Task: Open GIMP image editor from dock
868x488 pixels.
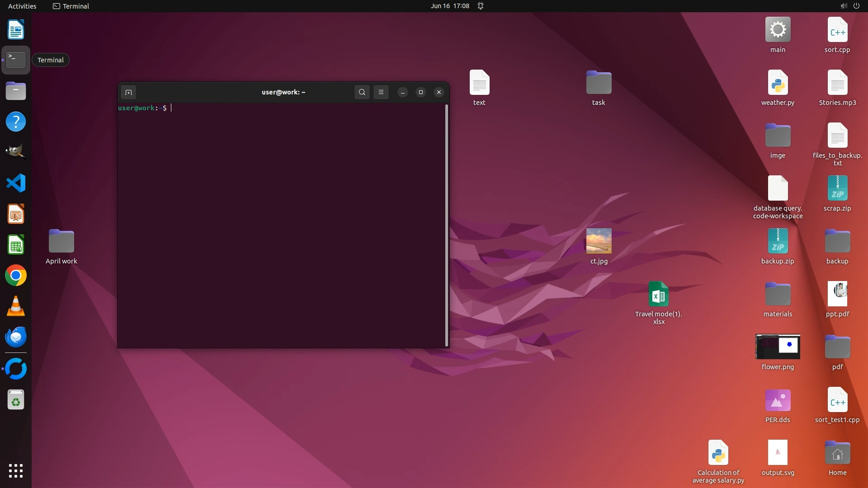Action: (16, 152)
